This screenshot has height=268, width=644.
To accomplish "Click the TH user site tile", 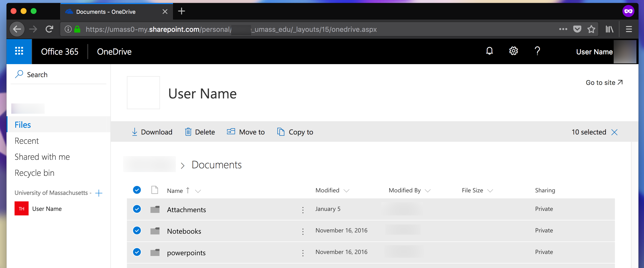I will [x=22, y=208].
